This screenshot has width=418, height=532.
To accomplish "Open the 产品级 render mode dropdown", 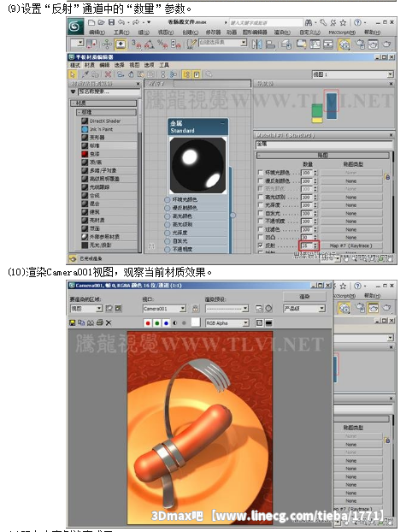I will tap(321, 309).
